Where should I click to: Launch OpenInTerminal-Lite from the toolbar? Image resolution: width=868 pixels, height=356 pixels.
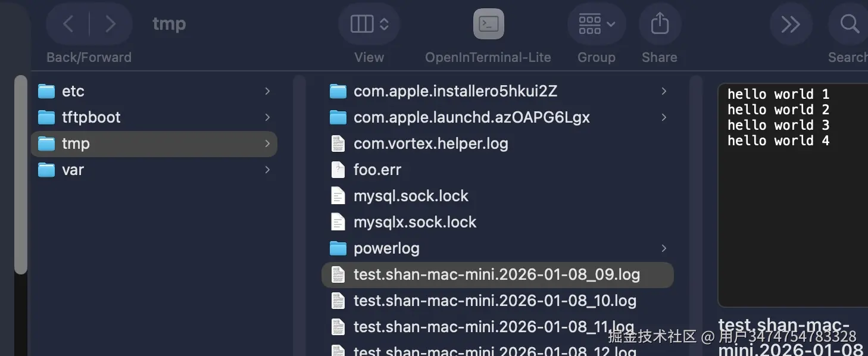(x=488, y=24)
